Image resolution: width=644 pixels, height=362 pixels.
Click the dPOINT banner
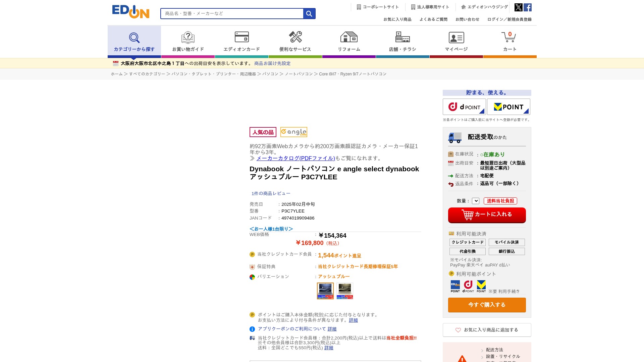(x=464, y=107)
